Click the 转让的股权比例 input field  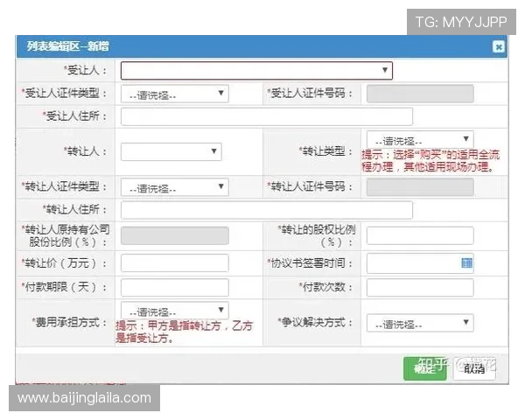(420, 235)
